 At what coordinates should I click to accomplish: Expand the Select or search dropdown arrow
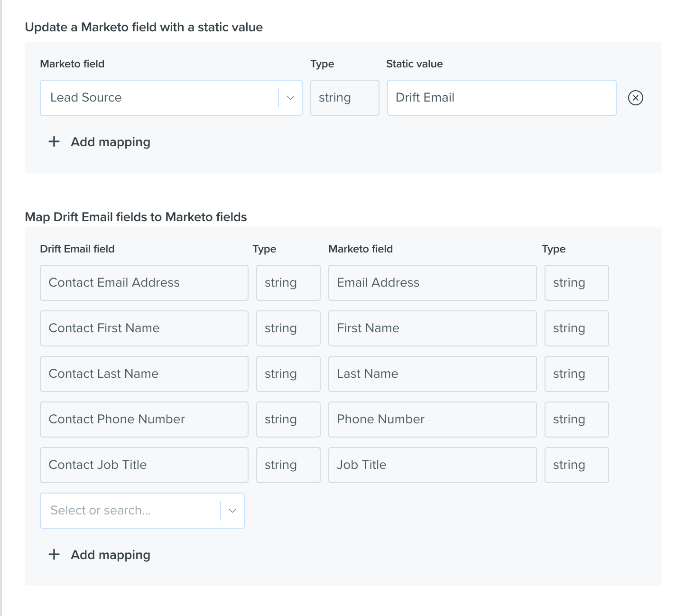(x=232, y=511)
